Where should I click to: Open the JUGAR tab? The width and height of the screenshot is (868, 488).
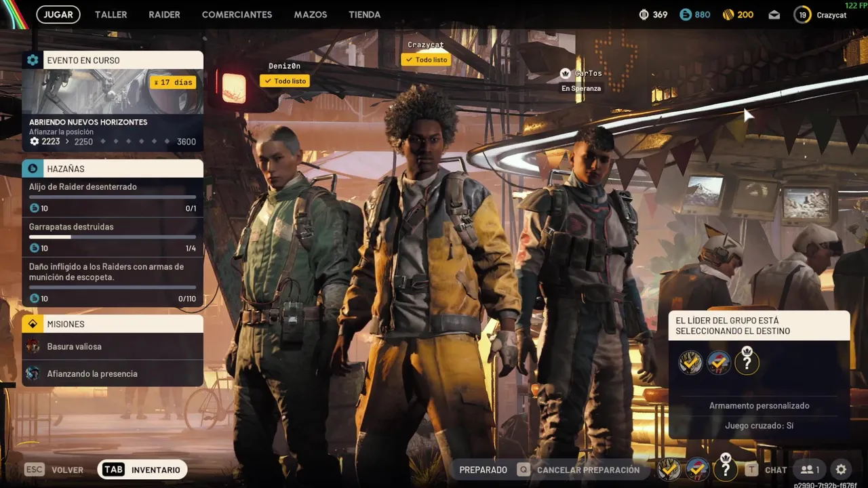click(58, 14)
